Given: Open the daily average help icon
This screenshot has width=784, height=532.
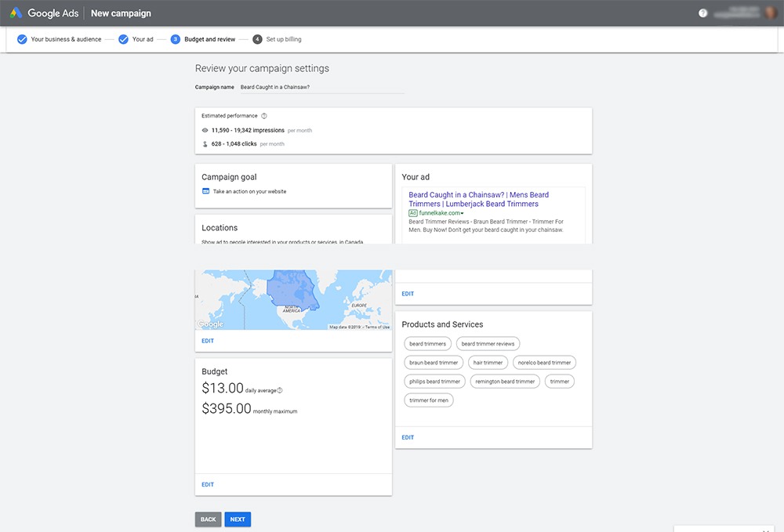Looking at the screenshot, I should (x=280, y=390).
